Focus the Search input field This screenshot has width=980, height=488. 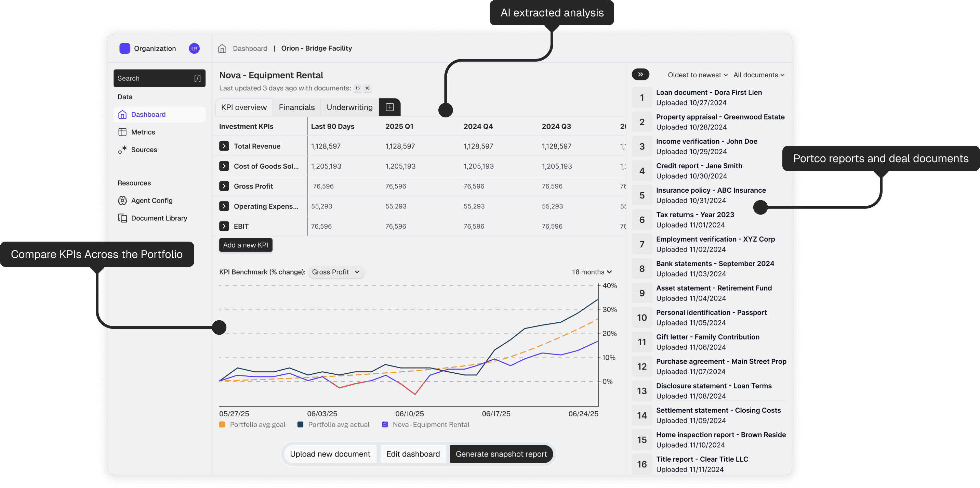(x=159, y=78)
